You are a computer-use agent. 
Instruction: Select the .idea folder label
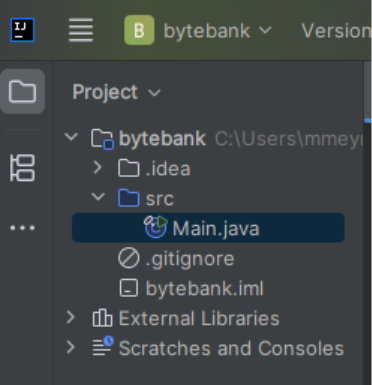[x=168, y=169]
